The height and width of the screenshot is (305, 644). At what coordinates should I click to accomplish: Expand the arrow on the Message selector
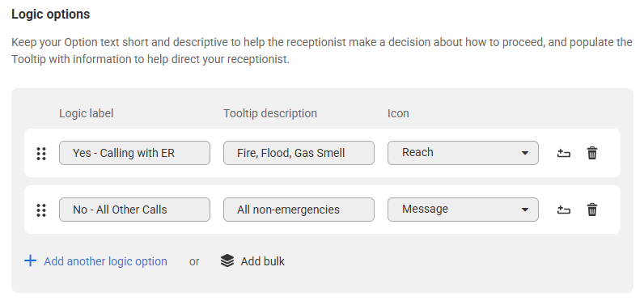(524, 210)
